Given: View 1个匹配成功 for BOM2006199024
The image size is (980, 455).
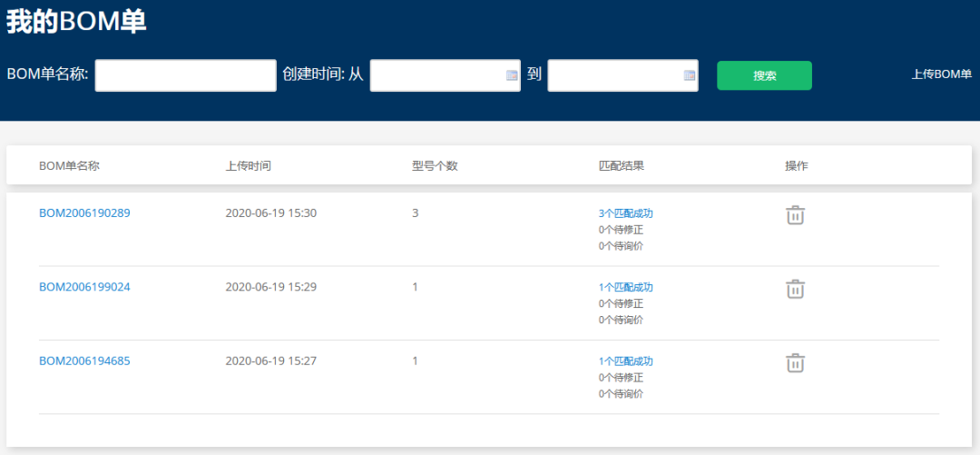Looking at the screenshot, I should (x=625, y=287).
